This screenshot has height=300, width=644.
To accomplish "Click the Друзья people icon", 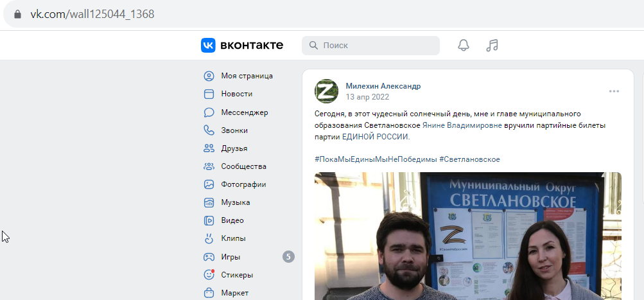I will 209,148.
